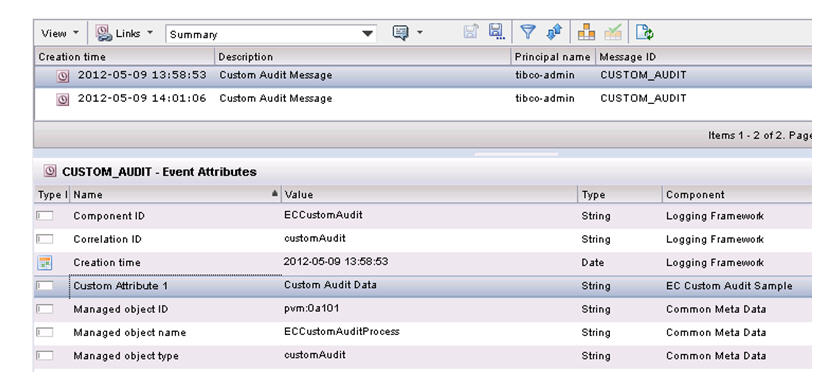Click the message comment icon

pyautogui.click(x=401, y=33)
